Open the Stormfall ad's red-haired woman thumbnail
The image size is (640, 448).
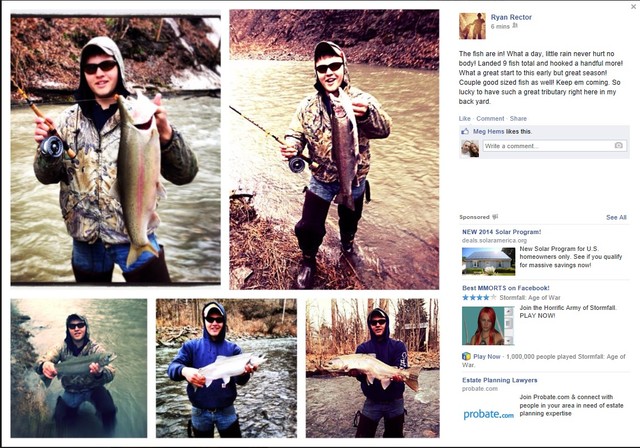[x=487, y=326]
